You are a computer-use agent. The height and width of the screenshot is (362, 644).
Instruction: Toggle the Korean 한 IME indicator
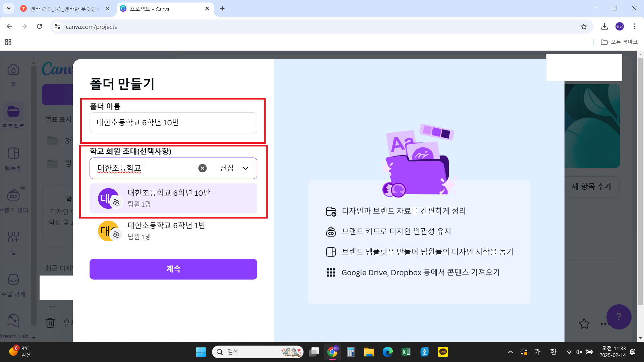tap(553, 352)
